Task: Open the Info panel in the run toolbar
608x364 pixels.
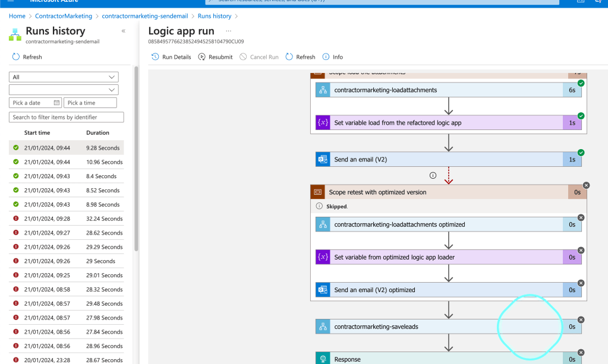Action: 333,57
